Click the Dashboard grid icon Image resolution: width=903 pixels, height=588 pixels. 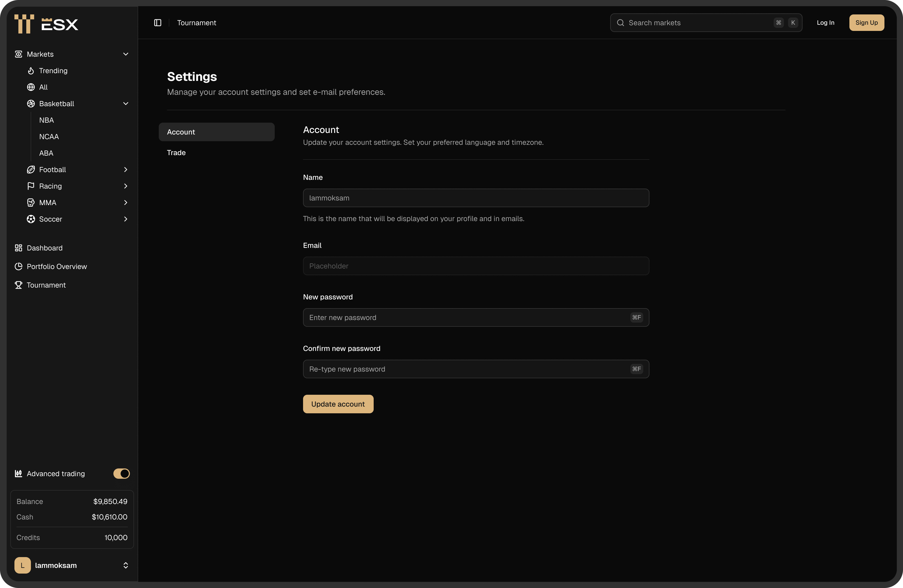tap(18, 248)
